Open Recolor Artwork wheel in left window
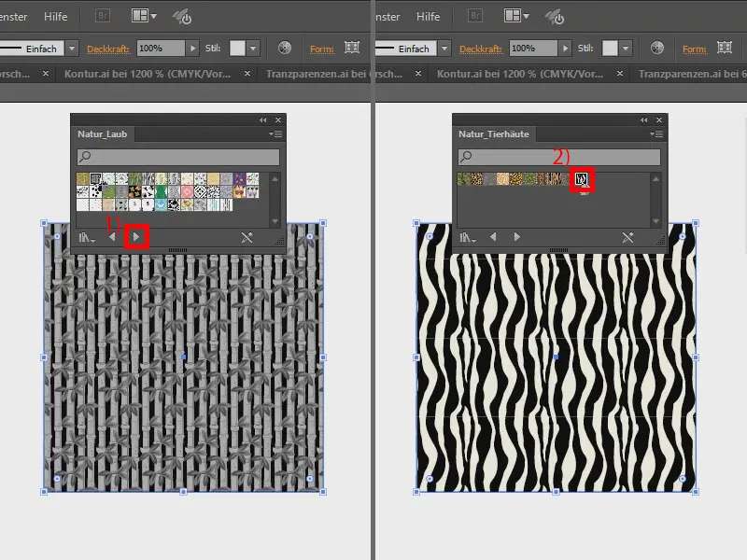The height and width of the screenshot is (560, 747). 285,49
